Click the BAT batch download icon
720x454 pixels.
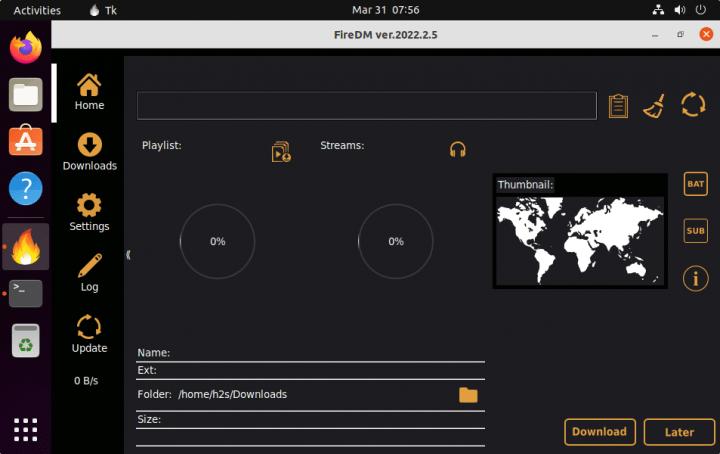tap(695, 184)
